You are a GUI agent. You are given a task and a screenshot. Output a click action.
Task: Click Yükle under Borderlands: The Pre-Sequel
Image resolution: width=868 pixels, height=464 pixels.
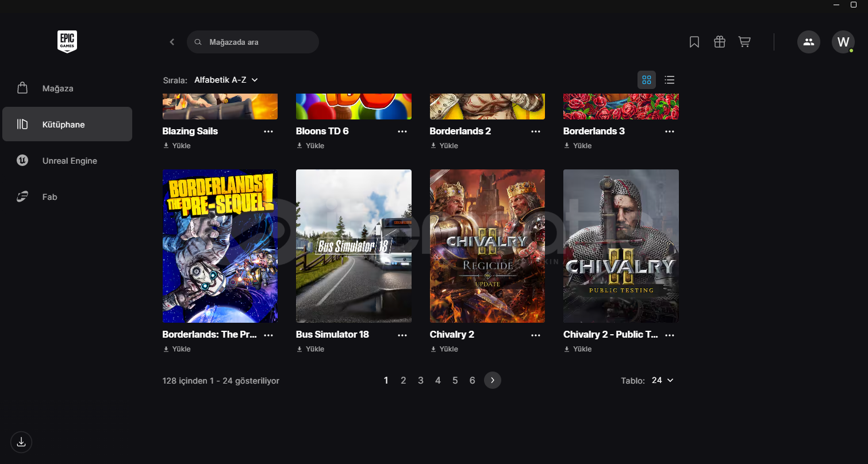(177, 349)
